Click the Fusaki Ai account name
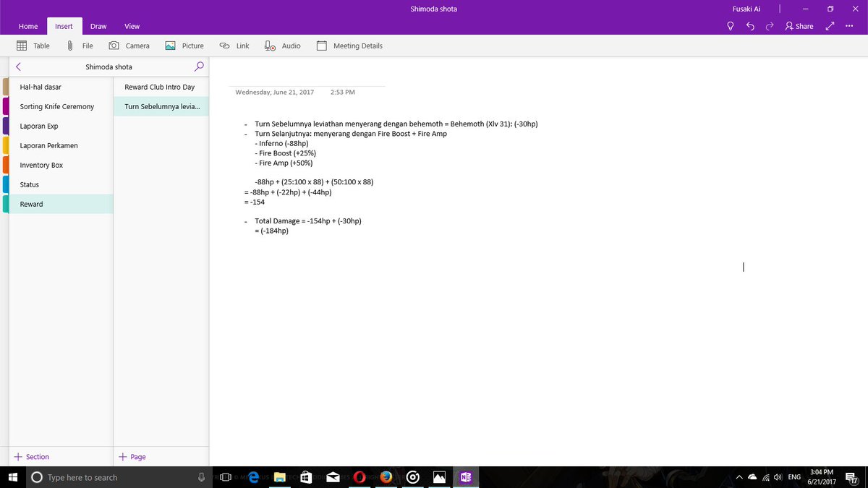The width and height of the screenshot is (868, 488). pos(746,9)
